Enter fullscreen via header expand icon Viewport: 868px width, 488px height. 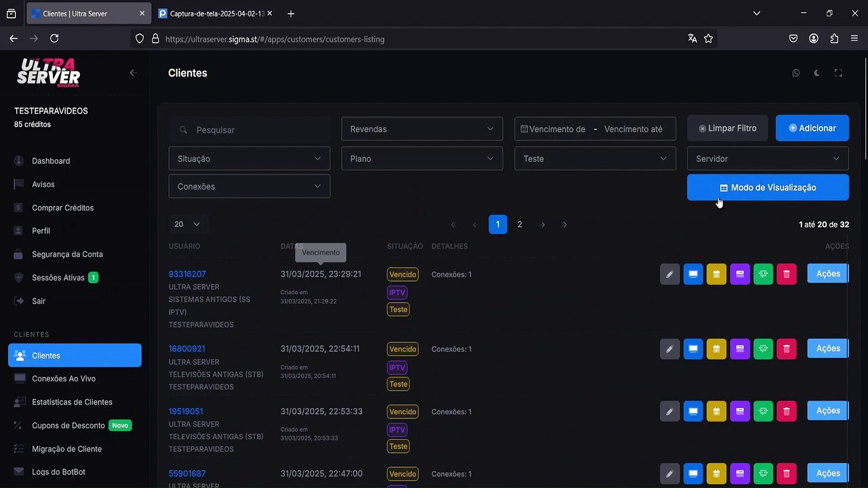coord(838,73)
